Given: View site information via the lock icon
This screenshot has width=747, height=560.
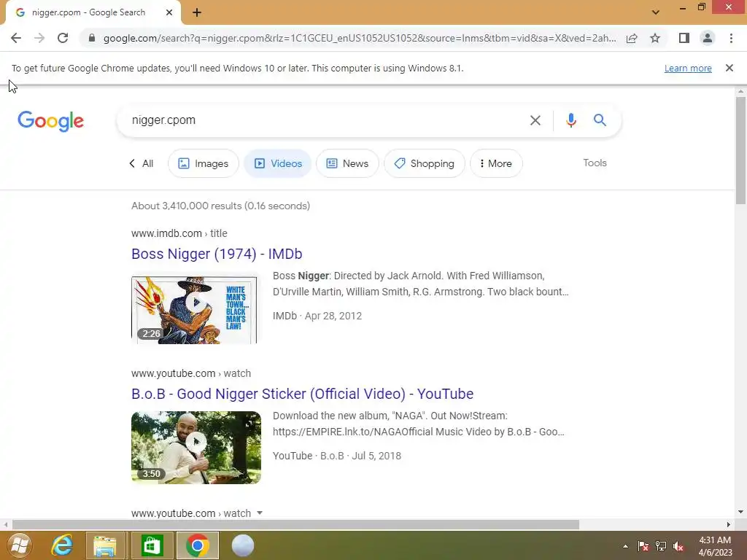Looking at the screenshot, I should tap(92, 38).
